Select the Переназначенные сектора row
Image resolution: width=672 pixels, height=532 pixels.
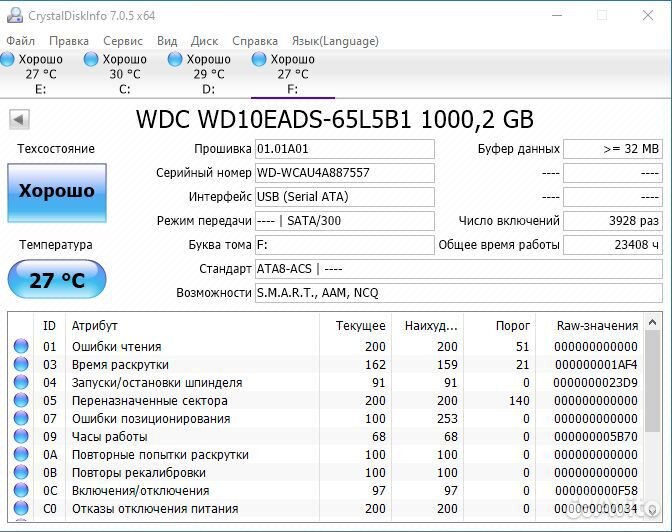coord(326,400)
